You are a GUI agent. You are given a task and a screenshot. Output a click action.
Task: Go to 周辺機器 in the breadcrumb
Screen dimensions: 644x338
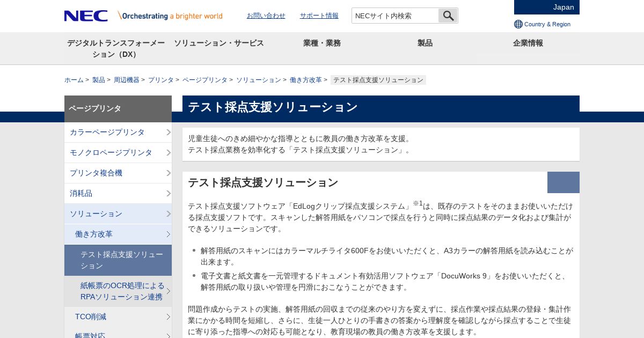click(x=127, y=80)
